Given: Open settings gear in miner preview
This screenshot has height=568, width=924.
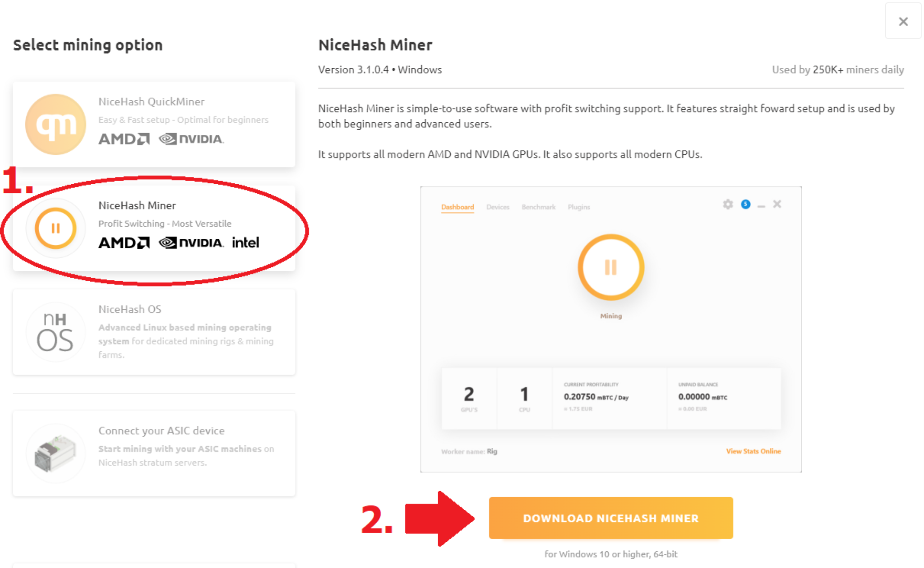Looking at the screenshot, I should click(728, 205).
